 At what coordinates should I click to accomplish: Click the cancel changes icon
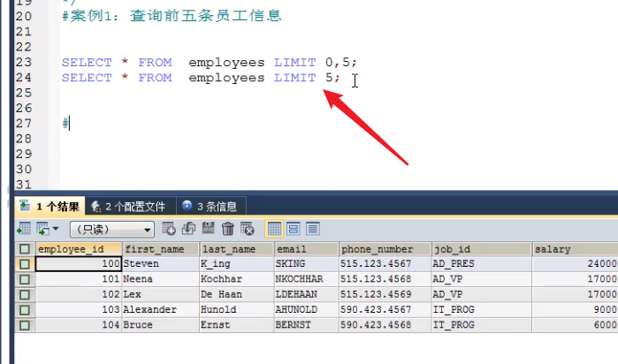click(x=248, y=229)
